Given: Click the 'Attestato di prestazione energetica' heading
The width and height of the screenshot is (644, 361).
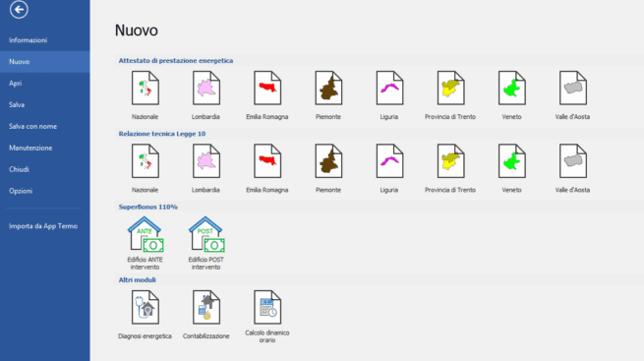Looking at the screenshot, I should pos(176,60).
